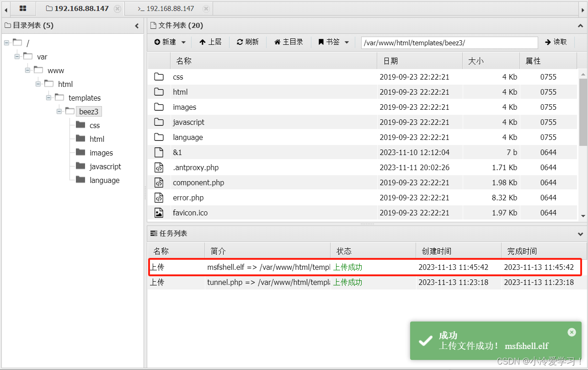588x370 pixels.
Task: Select the images folder in directory tree
Action: pos(101,153)
